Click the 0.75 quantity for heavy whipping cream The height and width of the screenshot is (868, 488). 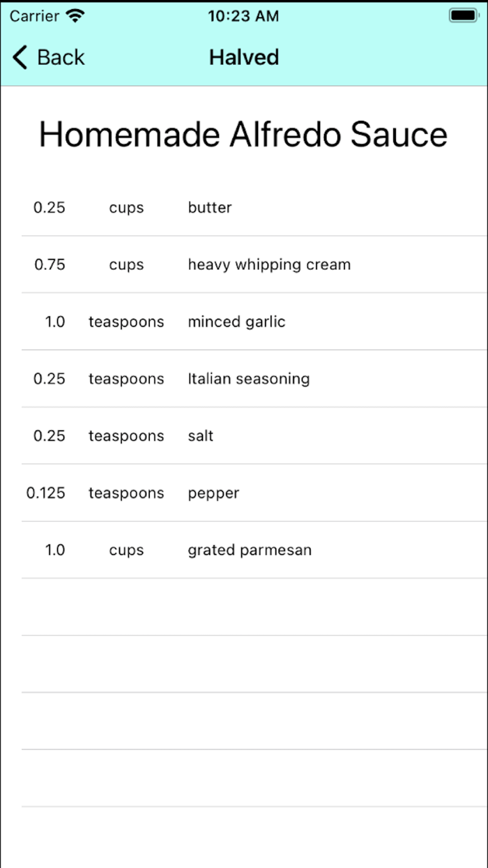point(49,264)
